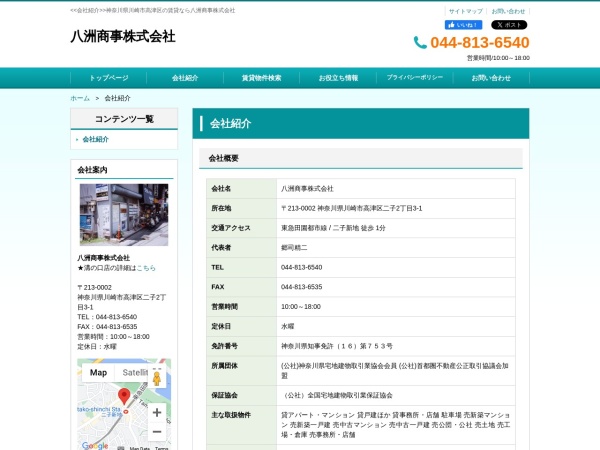600x450 pixels.
Task: Open the トップページ nav item
Action: [x=109, y=78]
